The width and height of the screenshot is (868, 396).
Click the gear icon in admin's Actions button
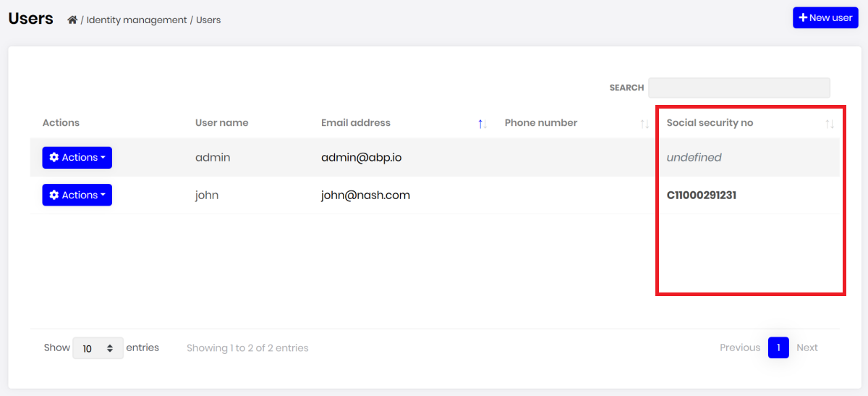(54, 158)
